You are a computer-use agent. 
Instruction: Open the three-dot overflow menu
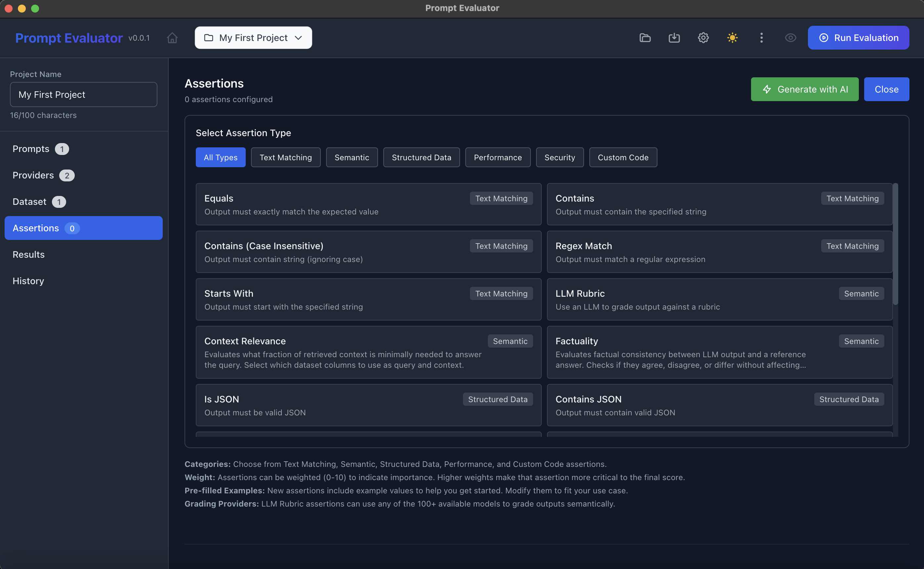pos(761,38)
